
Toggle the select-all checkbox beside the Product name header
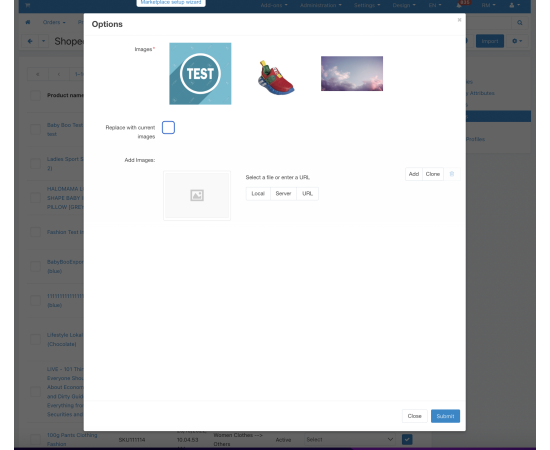point(35,95)
